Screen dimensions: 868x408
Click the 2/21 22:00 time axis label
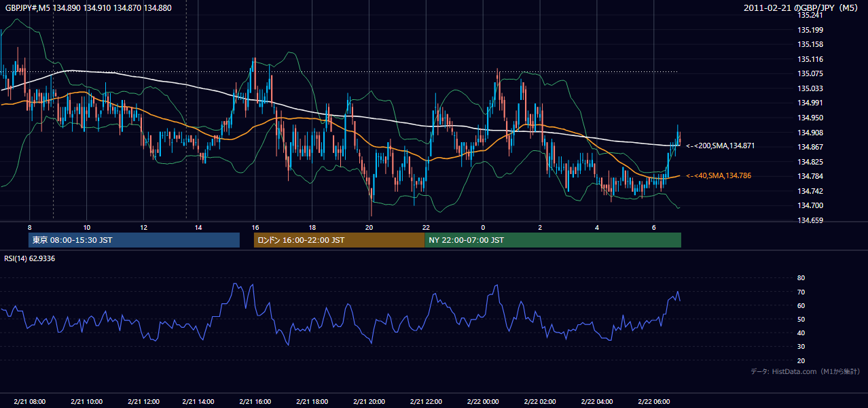[426, 401]
